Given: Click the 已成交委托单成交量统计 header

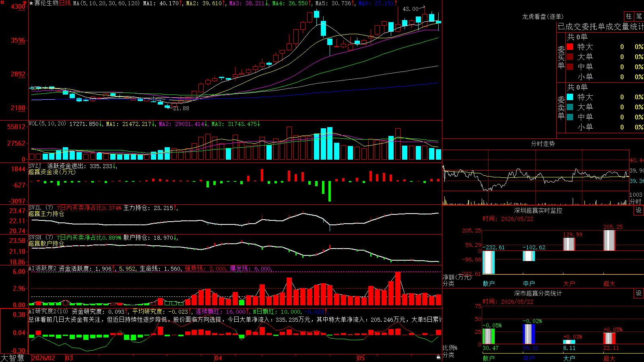Looking at the screenshot, I should click(x=601, y=27).
